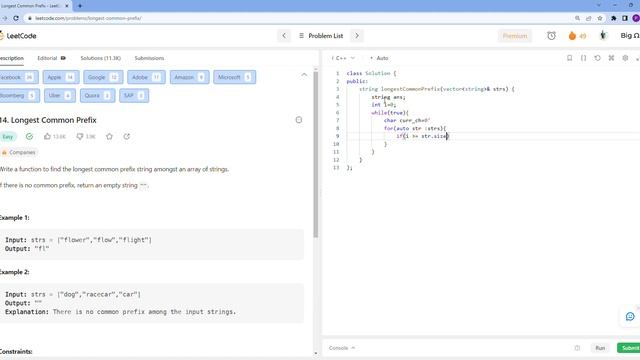Open the feedback chat icon
The width and height of the screenshot is (640, 360).
click(x=630, y=317)
